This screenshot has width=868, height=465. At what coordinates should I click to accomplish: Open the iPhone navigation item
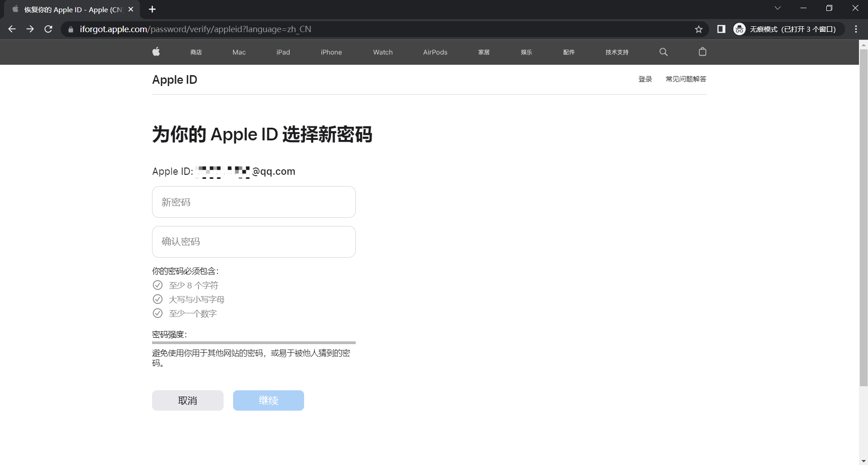click(x=331, y=52)
